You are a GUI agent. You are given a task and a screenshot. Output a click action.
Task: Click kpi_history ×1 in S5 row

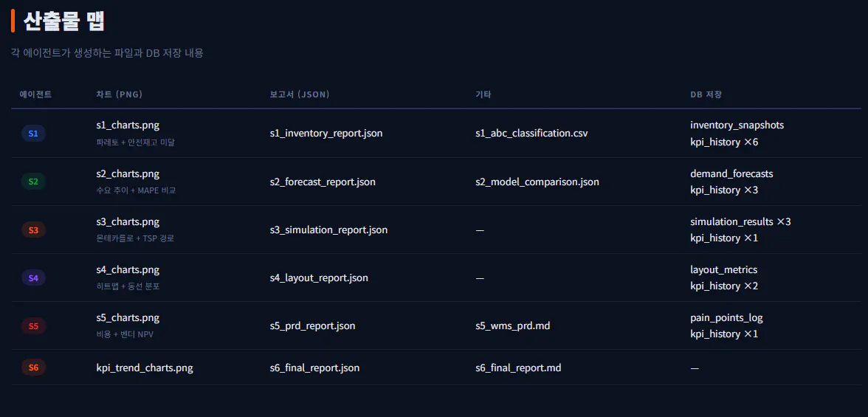[x=724, y=334]
